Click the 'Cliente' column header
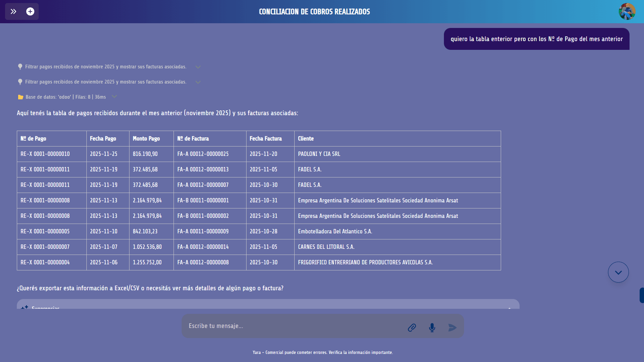 click(x=397, y=139)
